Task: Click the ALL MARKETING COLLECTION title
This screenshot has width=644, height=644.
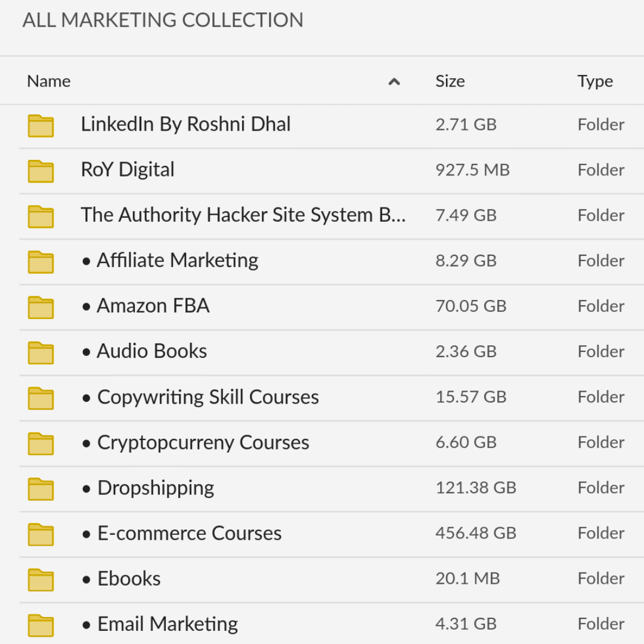Action: (x=163, y=20)
